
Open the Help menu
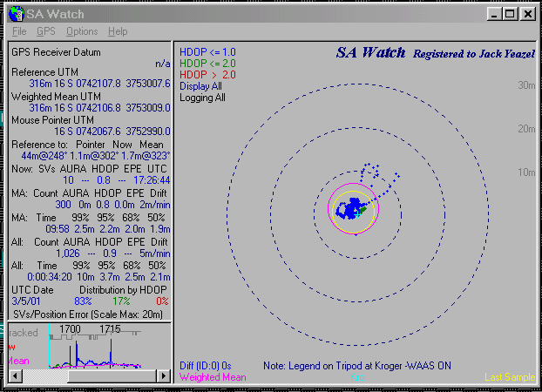(x=117, y=31)
